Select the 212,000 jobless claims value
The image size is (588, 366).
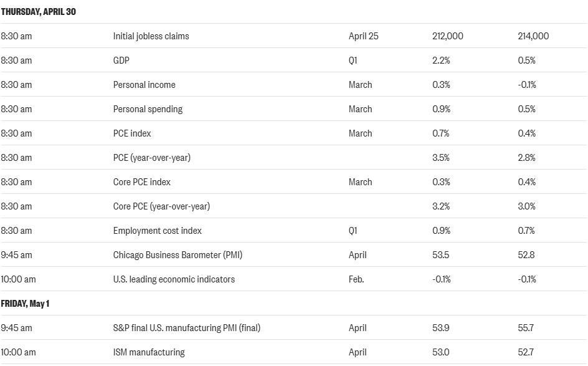[447, 36]
